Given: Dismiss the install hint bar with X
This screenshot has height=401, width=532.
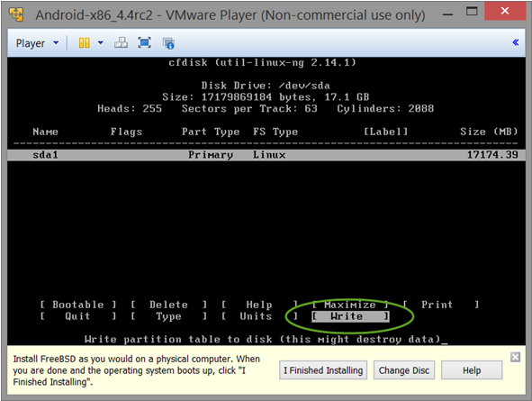Looking at the screenshot, I should click(x=516, y=357).
